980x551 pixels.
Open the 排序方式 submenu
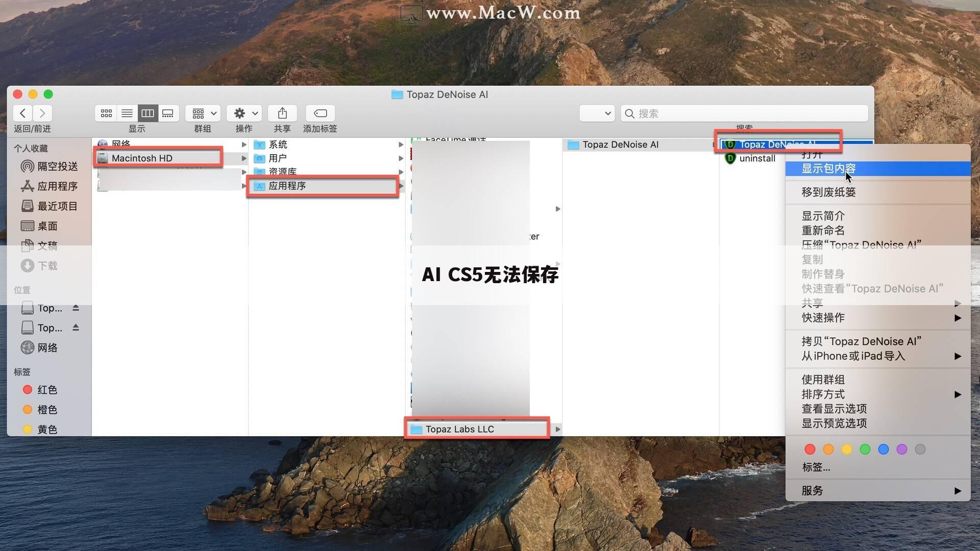pyautogui.click(x=878, y=394)
